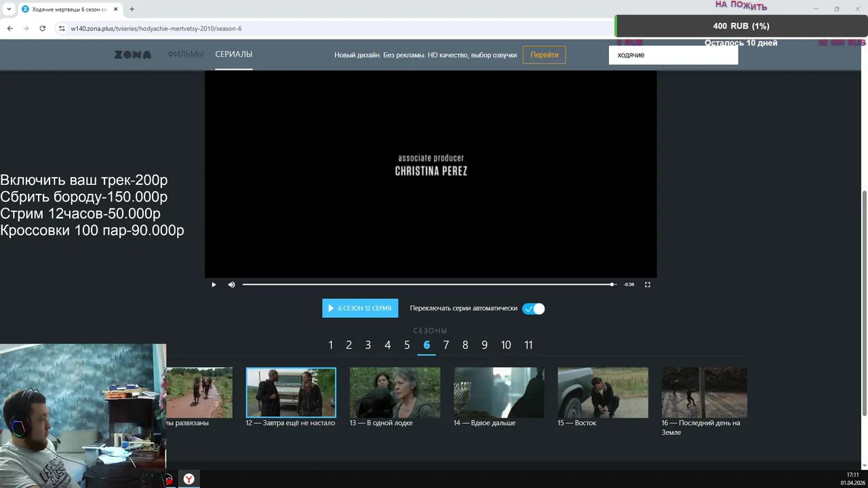The image size is (868, 488).
Task: Open the tab search dropdown arrow
Action: pos(8,9)
